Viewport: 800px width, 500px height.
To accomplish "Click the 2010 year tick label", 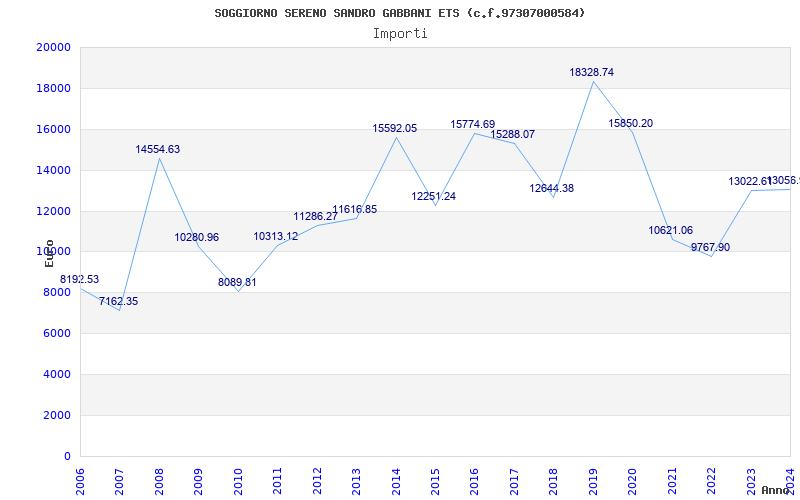I will [239, 478].
